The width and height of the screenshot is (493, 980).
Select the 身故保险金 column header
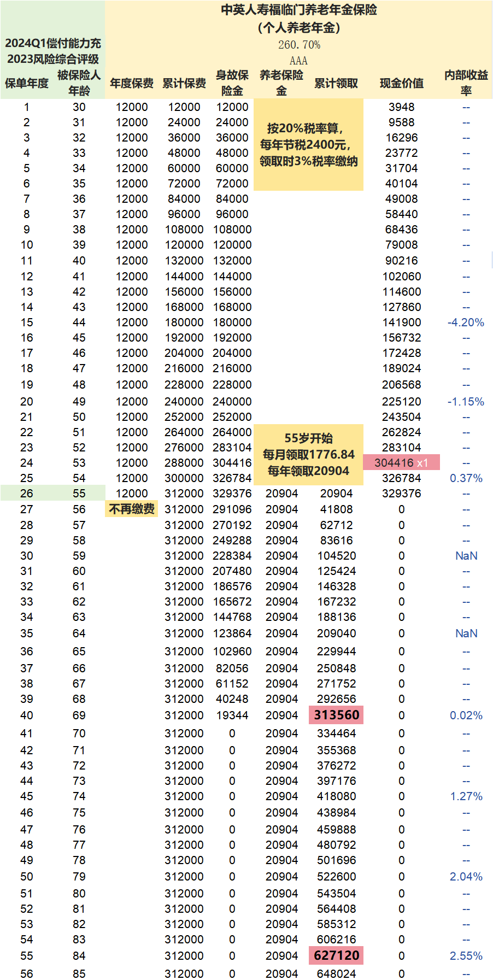pyautogui.click(x=232, y=83)
